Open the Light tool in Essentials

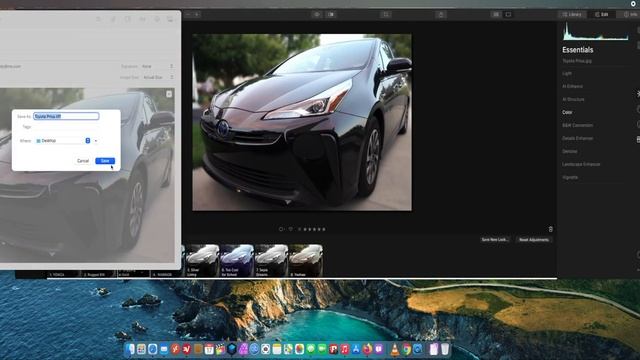pos(567,73)
